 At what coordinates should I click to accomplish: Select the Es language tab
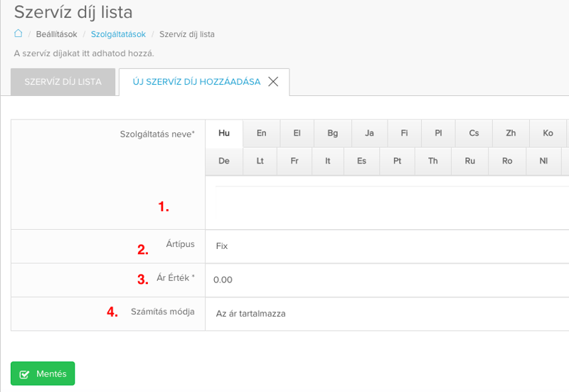(x=361, y=161)
